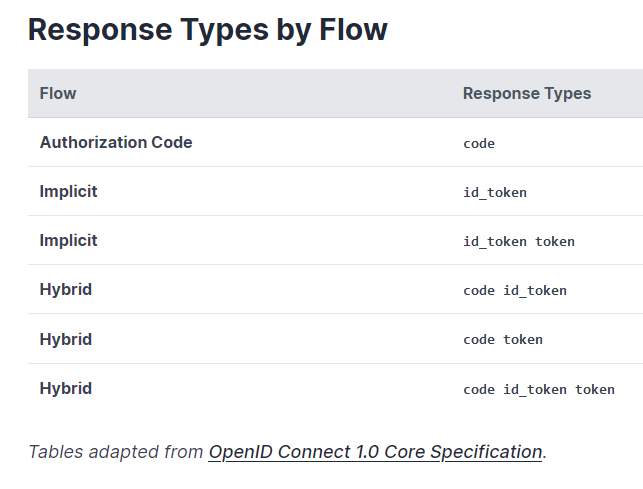The image size is (643, 489).
Task: Select the Hybrid cell beside "code id_token token"
Action: point(66,388)
